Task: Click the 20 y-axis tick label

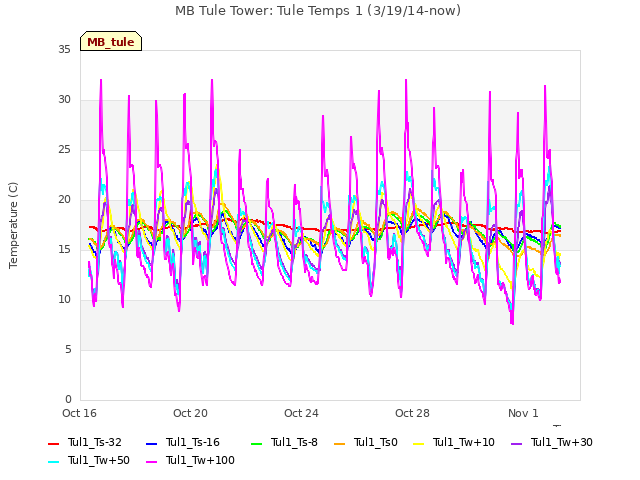Action: pyautogui.click(x=64, y=200)
